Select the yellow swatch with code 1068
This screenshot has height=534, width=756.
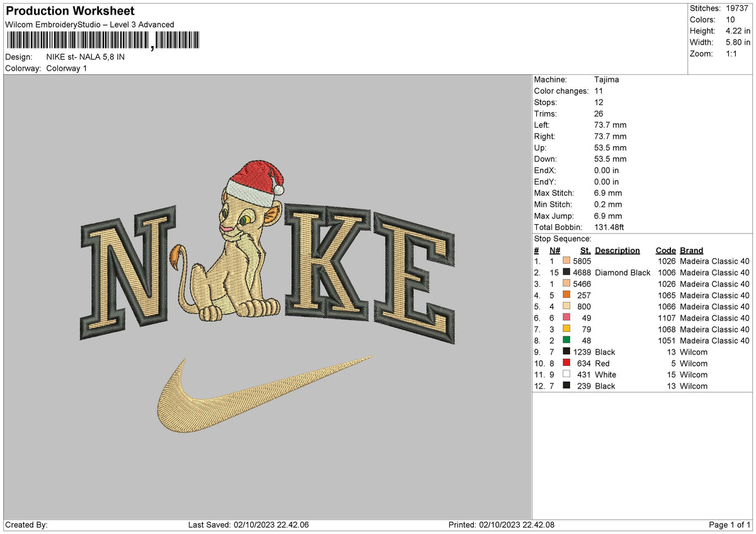coord(567,329)
